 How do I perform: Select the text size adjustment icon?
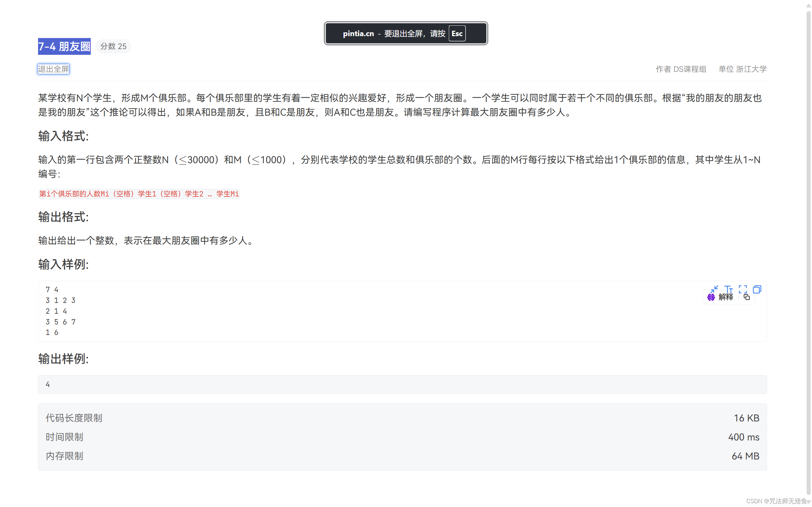coord(729,289)
